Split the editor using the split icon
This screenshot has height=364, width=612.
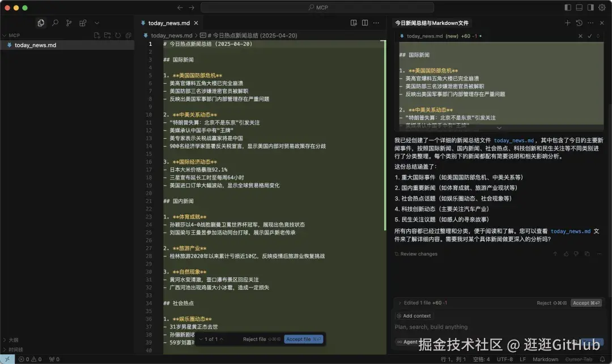point(364,23)
